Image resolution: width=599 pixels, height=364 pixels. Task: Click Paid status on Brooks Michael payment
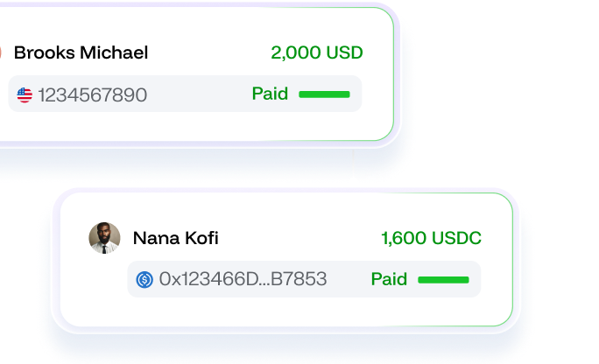click(270, 94)
